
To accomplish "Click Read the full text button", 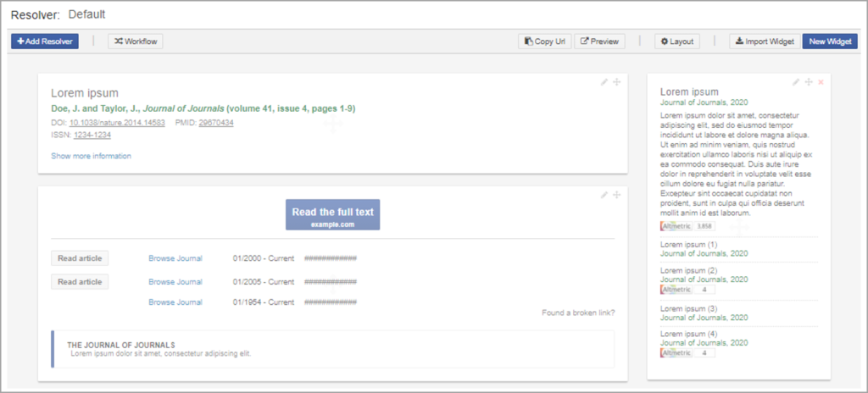I will tap(332, 215).
